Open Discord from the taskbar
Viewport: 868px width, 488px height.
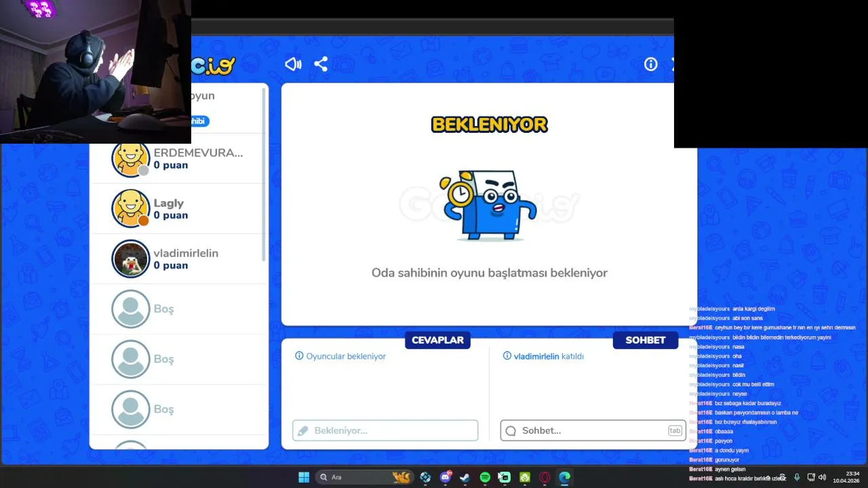pos(446,477)
